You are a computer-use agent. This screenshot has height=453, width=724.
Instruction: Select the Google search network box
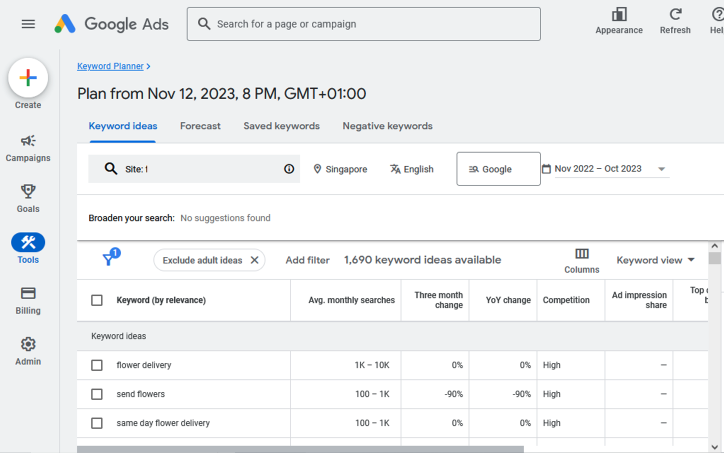pos(498,169)
